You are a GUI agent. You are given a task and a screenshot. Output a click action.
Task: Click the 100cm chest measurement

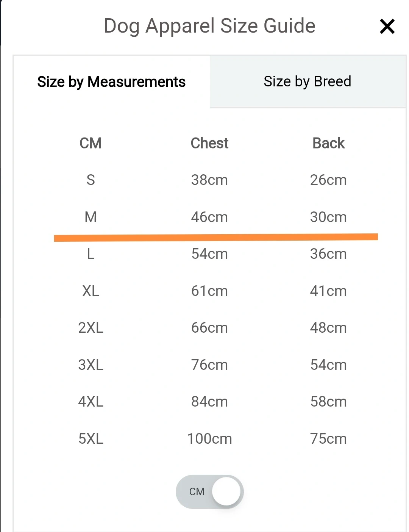(x=209, y=439)
